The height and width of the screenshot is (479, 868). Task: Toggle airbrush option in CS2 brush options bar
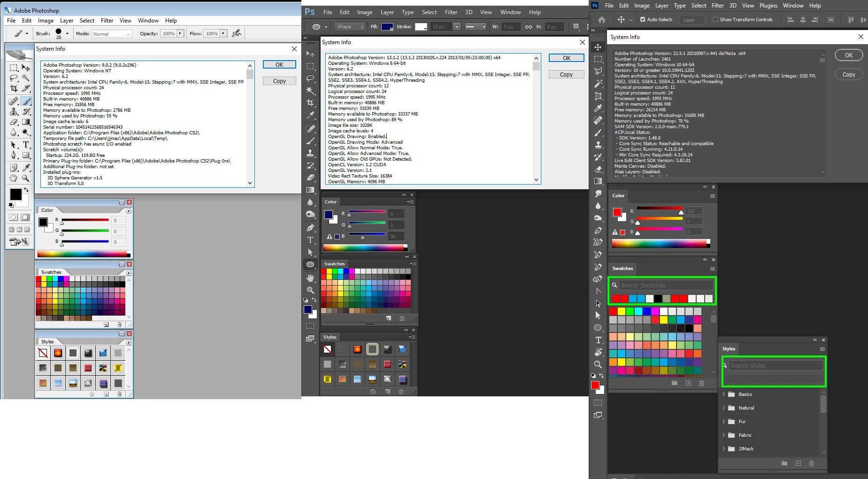pos(237,33)
